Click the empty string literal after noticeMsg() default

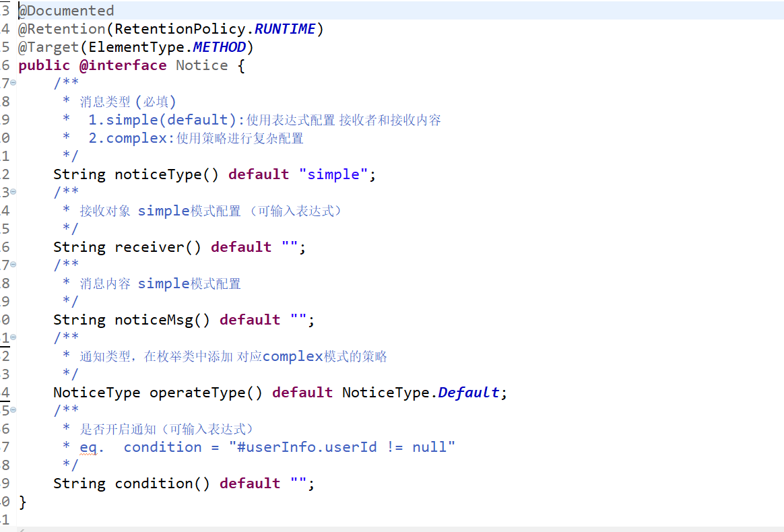298,317
